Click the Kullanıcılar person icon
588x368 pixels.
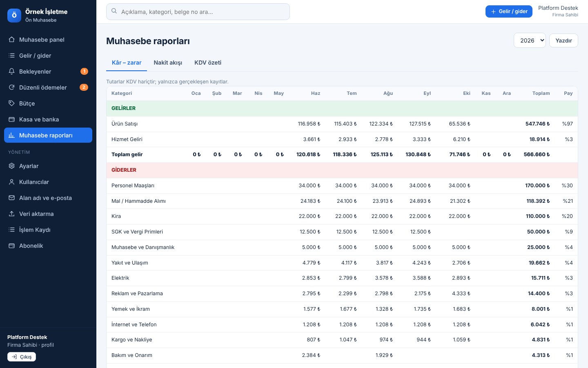[x=11, y=182]
